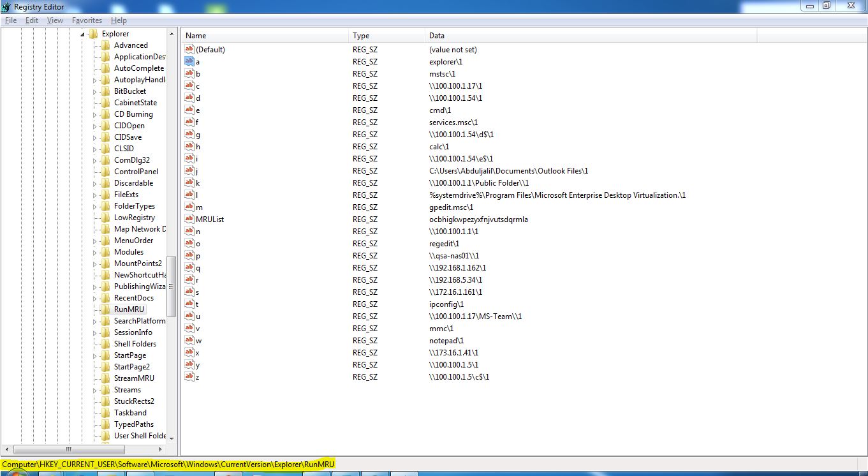Viewport: 868px width, 476px height.
Task: Expand the AutoplayHandlers tree node
Action: tap(95, 80)
